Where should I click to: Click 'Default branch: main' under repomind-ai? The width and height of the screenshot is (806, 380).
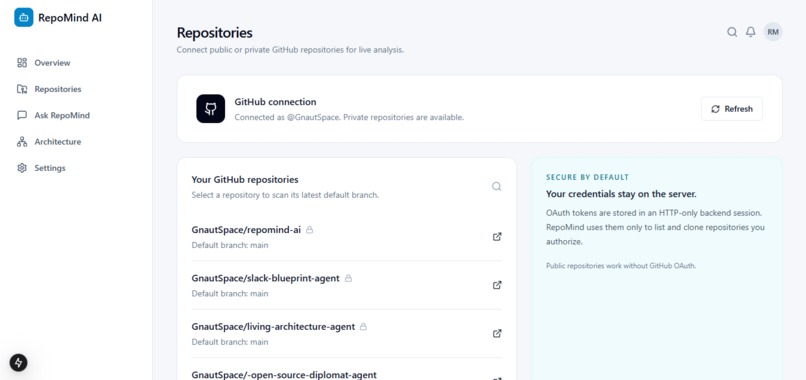230,245
